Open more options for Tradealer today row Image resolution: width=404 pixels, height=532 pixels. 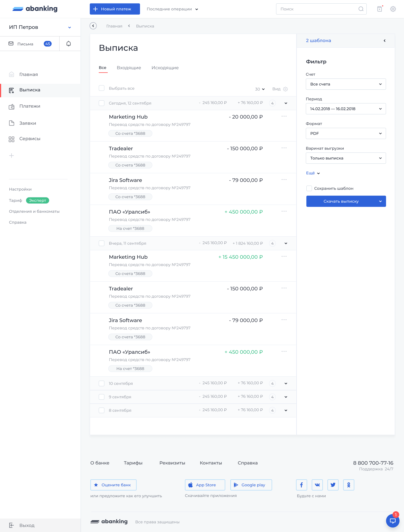[x=284, y=148]
